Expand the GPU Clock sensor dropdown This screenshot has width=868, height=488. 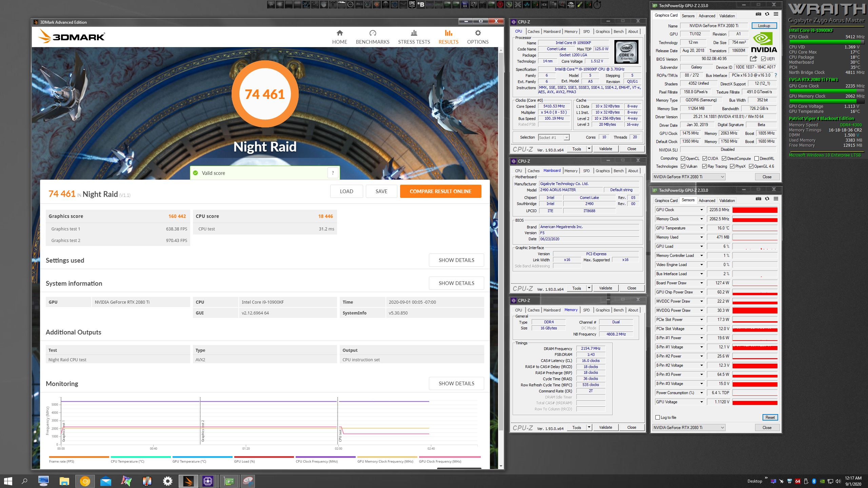702,210
